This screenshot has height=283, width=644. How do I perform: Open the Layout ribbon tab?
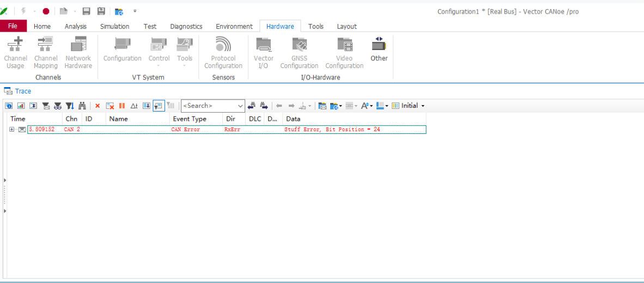click(x=347, y=26)
